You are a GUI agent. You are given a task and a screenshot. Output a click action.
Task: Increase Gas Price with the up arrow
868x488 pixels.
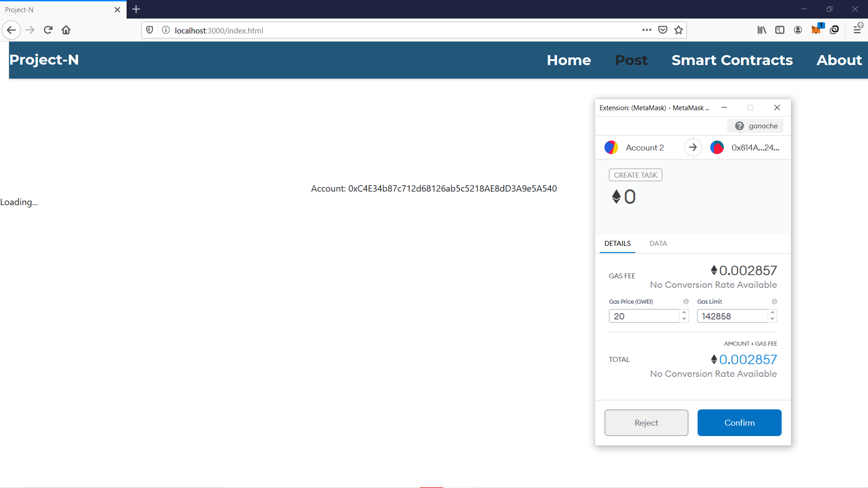point(684,313)
